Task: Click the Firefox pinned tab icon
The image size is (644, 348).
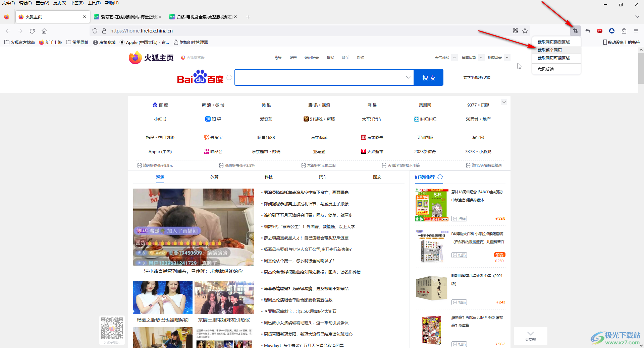Action: [7, 17]
